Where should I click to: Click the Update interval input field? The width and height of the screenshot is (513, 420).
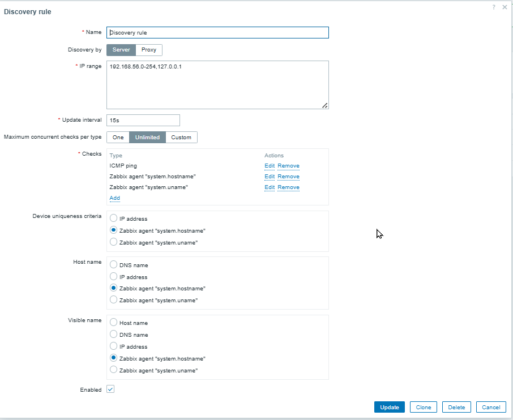point(143,120)
